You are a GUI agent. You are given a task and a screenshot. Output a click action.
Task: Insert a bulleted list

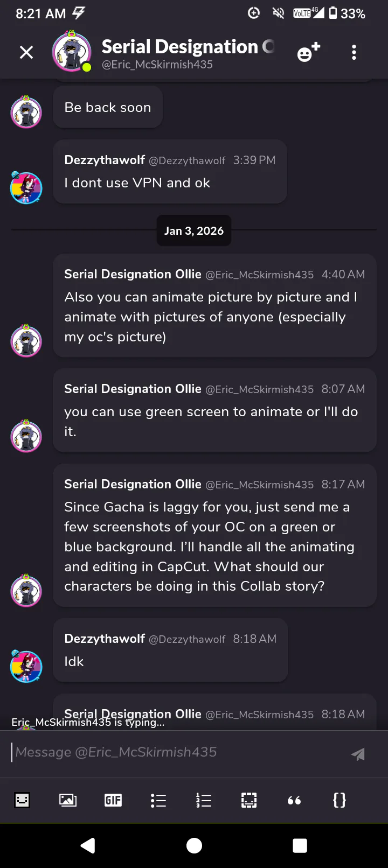pyautogui.click(x=158, y=800)
